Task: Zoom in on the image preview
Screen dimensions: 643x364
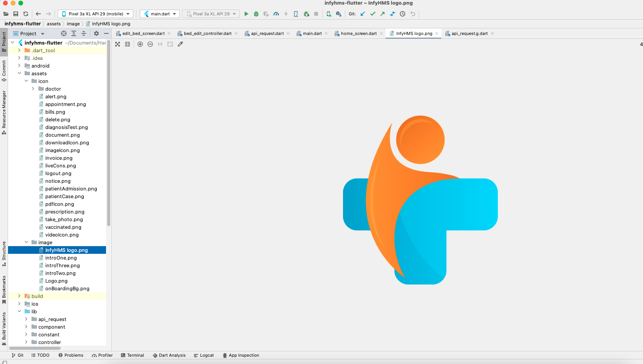Action: 140,44
